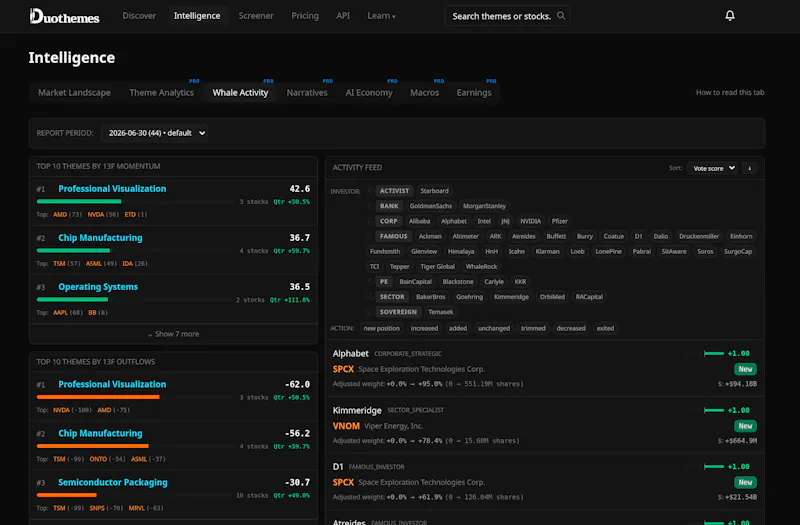Click the AAPL ticker under Operating Systems
The image size is (800, 525).
tap(60, 313)
